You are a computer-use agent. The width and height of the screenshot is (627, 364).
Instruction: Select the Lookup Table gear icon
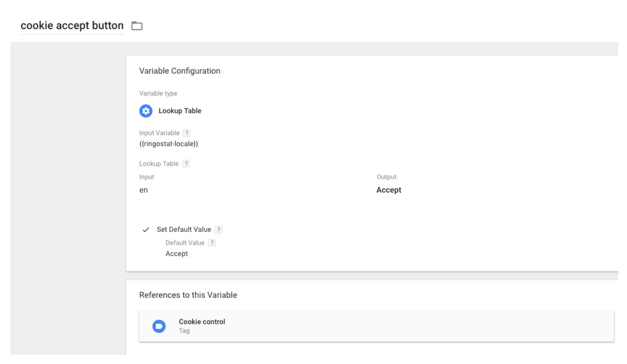(x=146, y=111)
